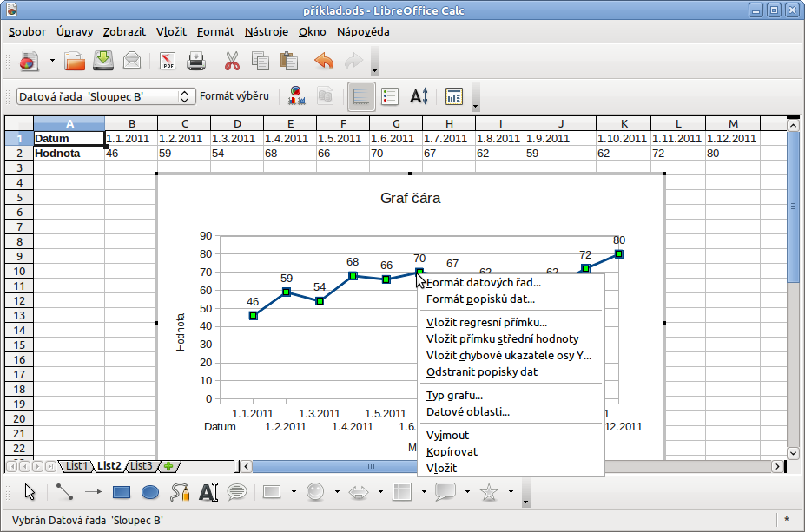This screenshot has width=805, height=532.
Task: Open the Vložit menu in menu bar
Action: point(171,32)
